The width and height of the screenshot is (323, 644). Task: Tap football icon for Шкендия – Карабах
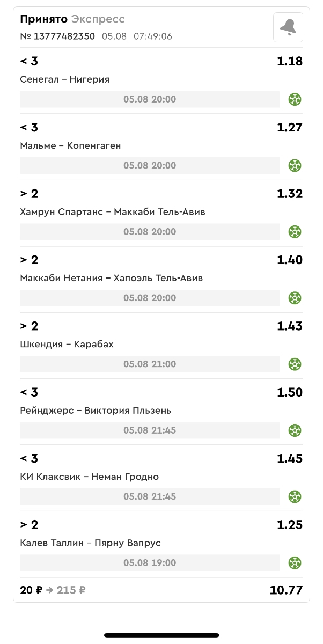click(295, 364)
